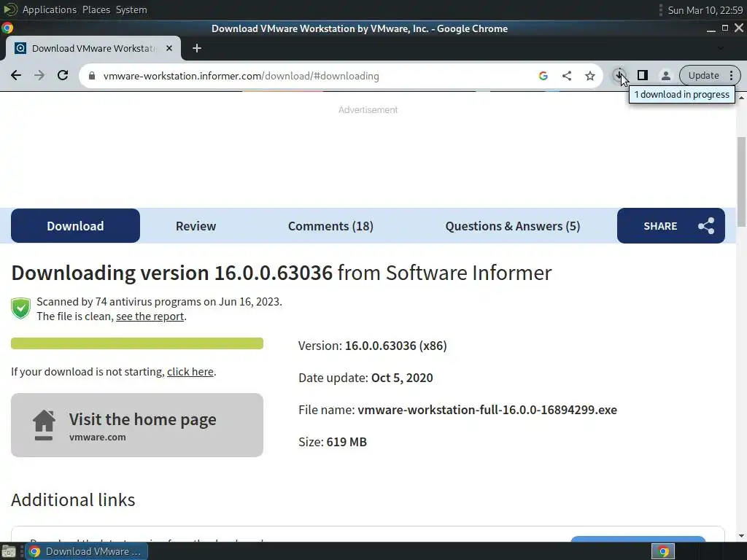Screen dimensions: 747x560
Task: Click the SHARE button
Action: (x=671, y=226)
